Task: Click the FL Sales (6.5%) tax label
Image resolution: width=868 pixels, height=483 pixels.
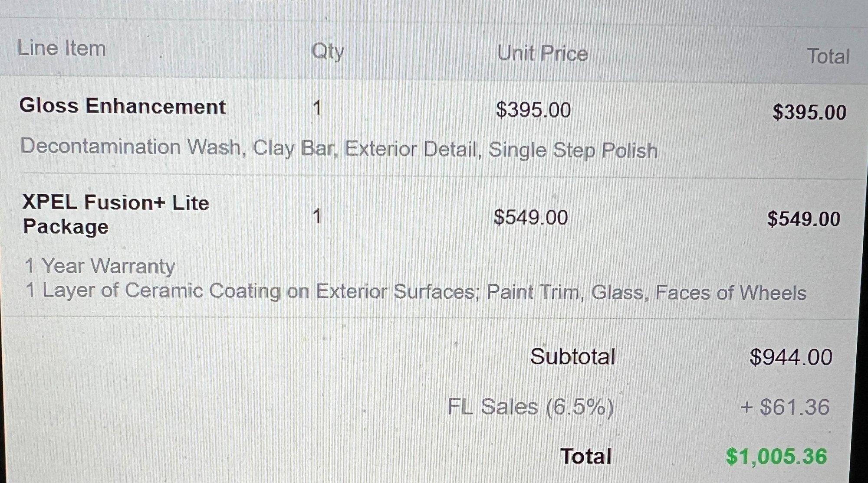Action: point(530,407)
